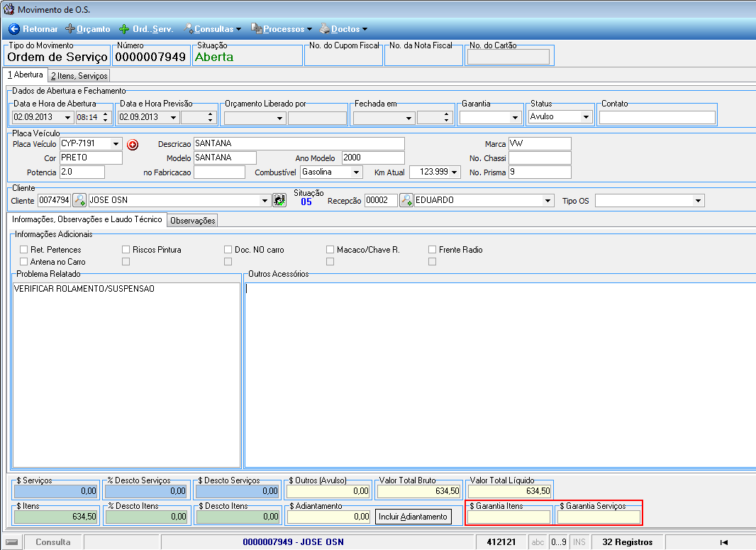Click the % Descto Itens field
This screenshot has height=550, width=756.
pyautogui.click(x=147, y=517)
